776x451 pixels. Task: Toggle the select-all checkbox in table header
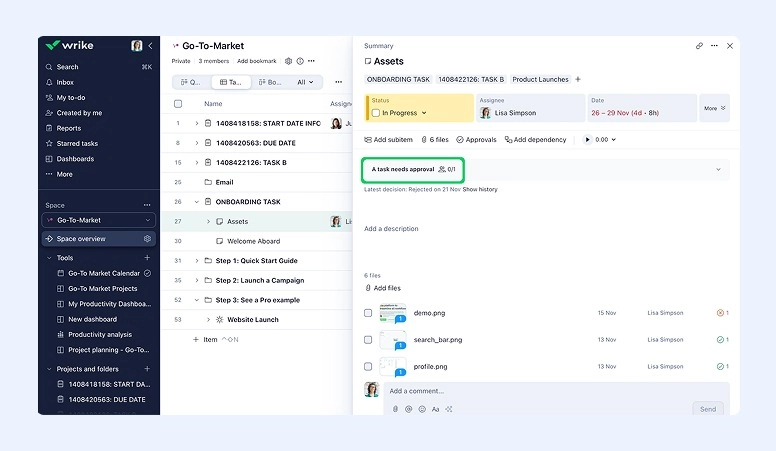pyautogui.click(x=178, y=103)
